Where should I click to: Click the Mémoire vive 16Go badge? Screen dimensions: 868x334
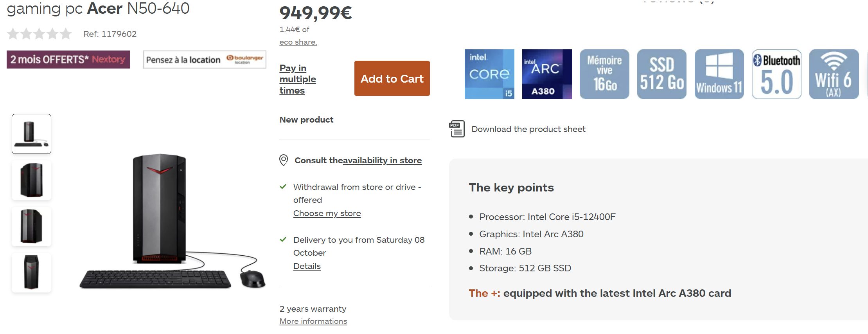pyautogui.click(x=604, y=74)
